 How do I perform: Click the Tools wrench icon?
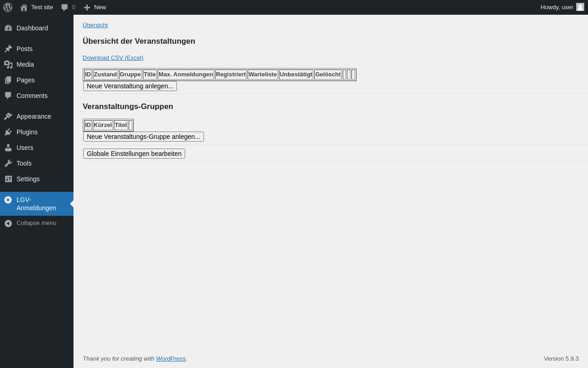pos(8,163)
